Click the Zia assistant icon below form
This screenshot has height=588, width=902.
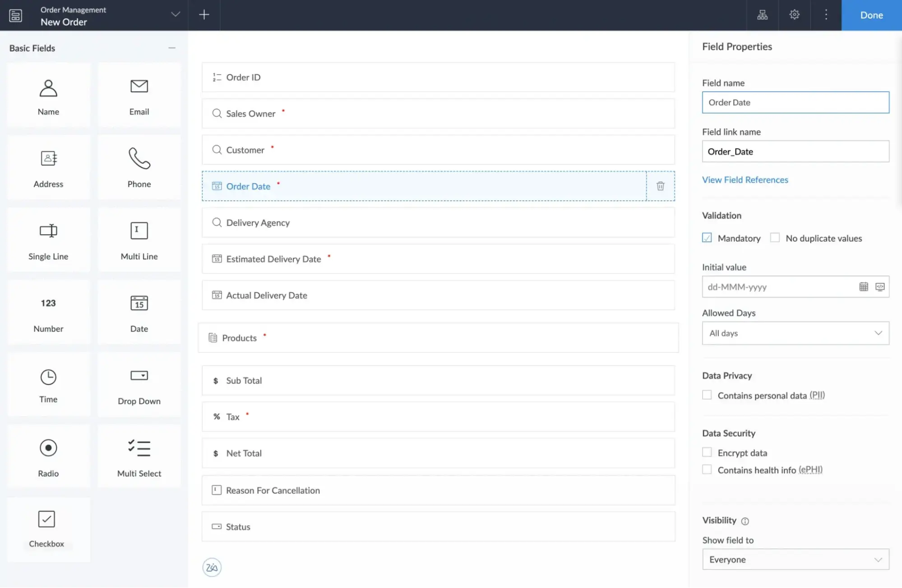click(212, 567)
